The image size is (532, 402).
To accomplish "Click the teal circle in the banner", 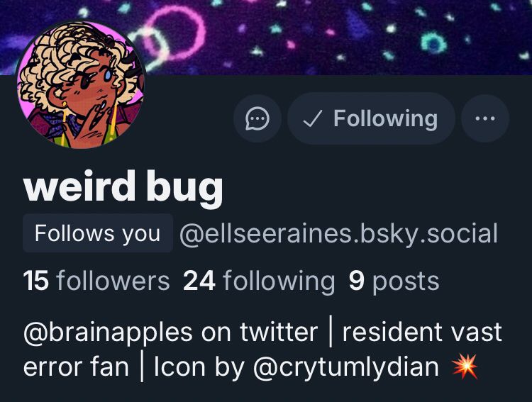I will [x=433, y=42].
